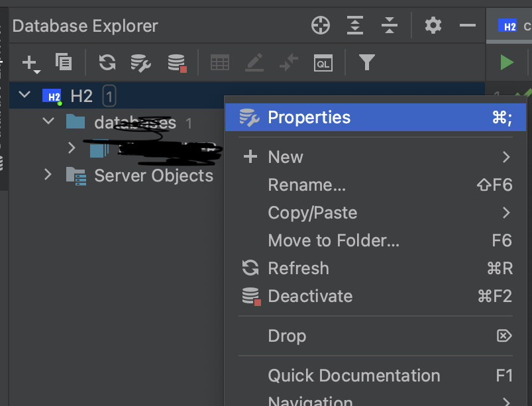Select the Server Objects tree item

(x=154, y=176)
